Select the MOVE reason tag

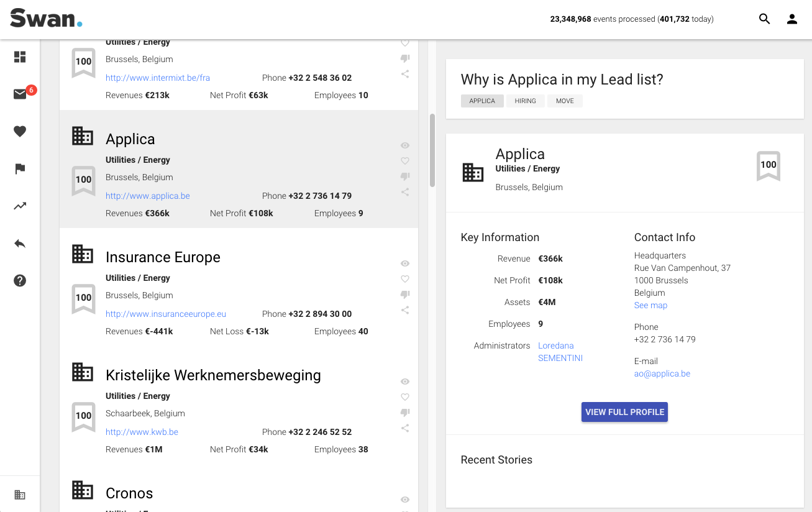click(x=565, y=101)
